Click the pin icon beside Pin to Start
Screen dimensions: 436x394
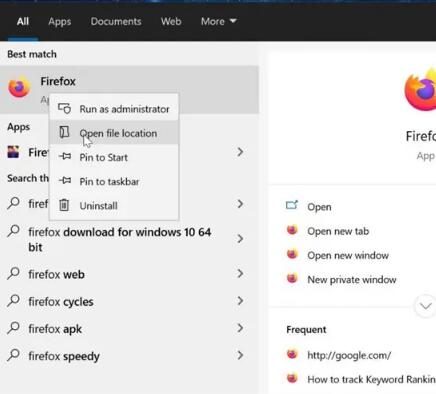65,156
